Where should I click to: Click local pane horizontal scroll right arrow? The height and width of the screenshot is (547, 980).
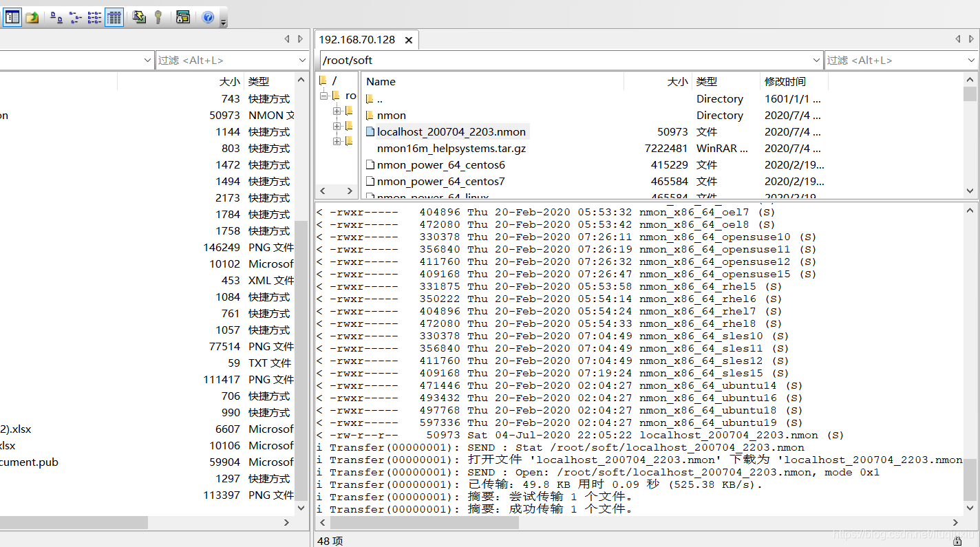click(287, 523)
